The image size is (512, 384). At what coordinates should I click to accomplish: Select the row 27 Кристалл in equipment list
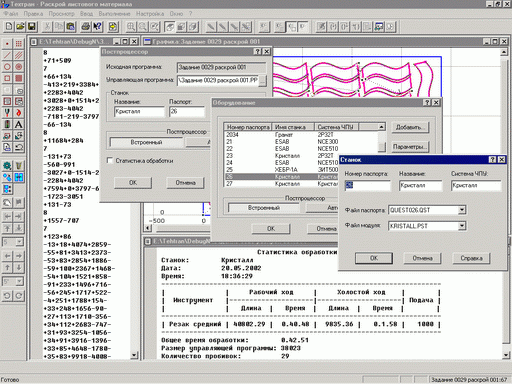[282, 184]
